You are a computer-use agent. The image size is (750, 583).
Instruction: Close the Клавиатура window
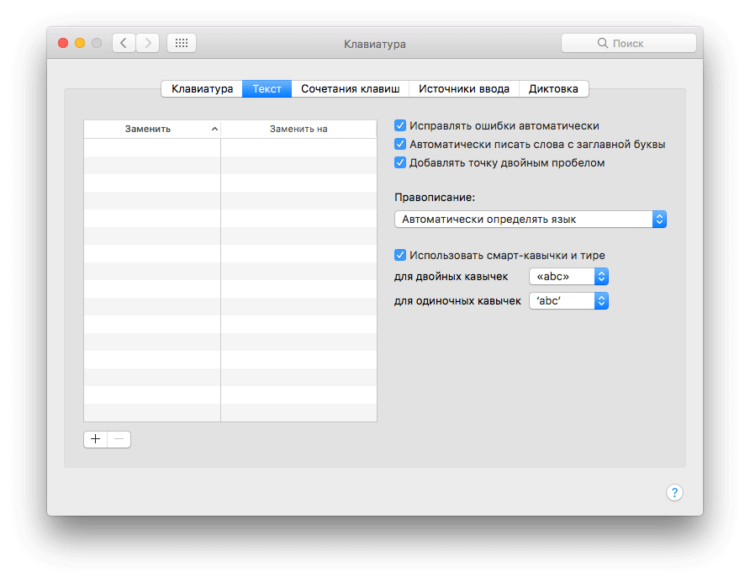pyautogui.click(x=63, y=43)
